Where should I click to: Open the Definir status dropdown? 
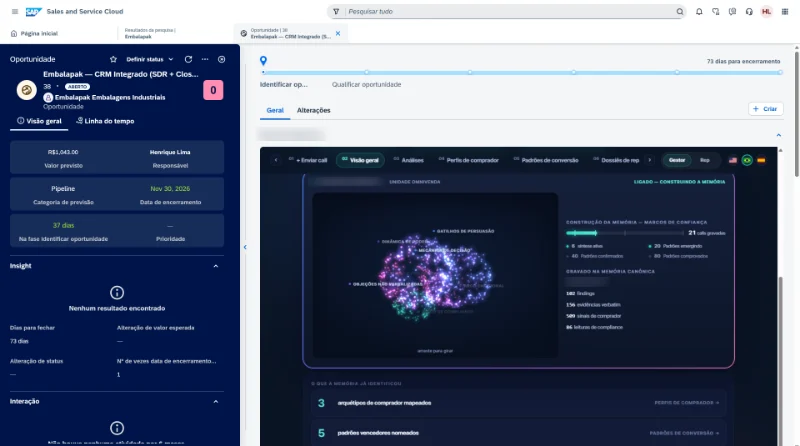click(x=150, y=59)
